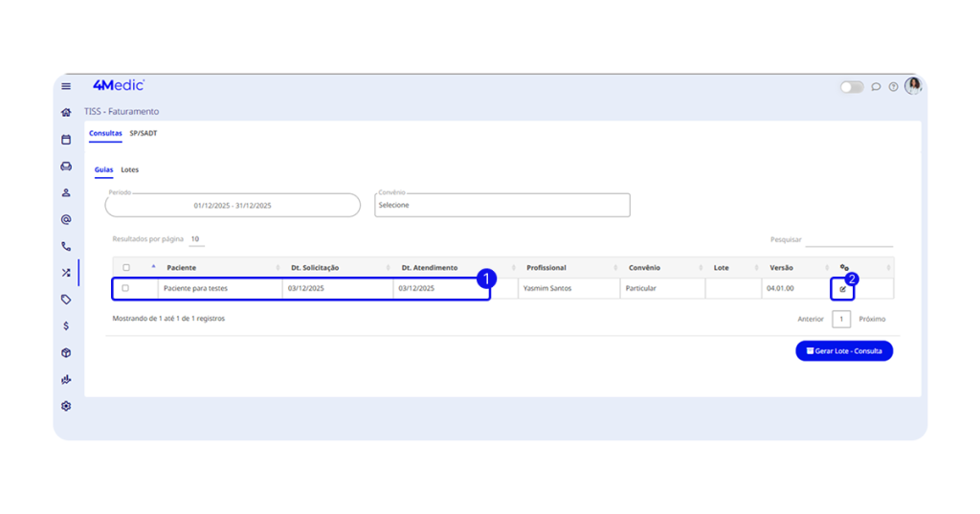Open the hamburger menu icon
The image size is (980, 514).
click(66, 86)
